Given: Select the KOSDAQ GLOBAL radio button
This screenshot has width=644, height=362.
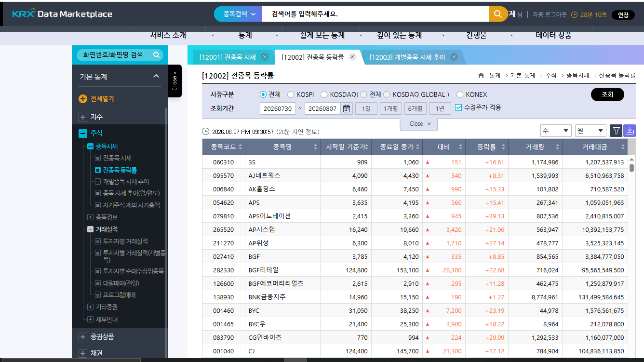Looking at the screenshot, I should coord(387,94).
